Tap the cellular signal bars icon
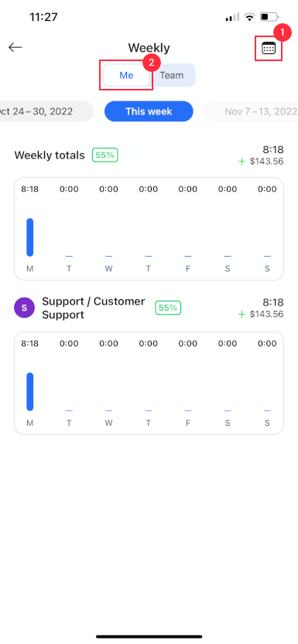Image resolution: width=298 pixels, height=644 pixels. point(232,17)
